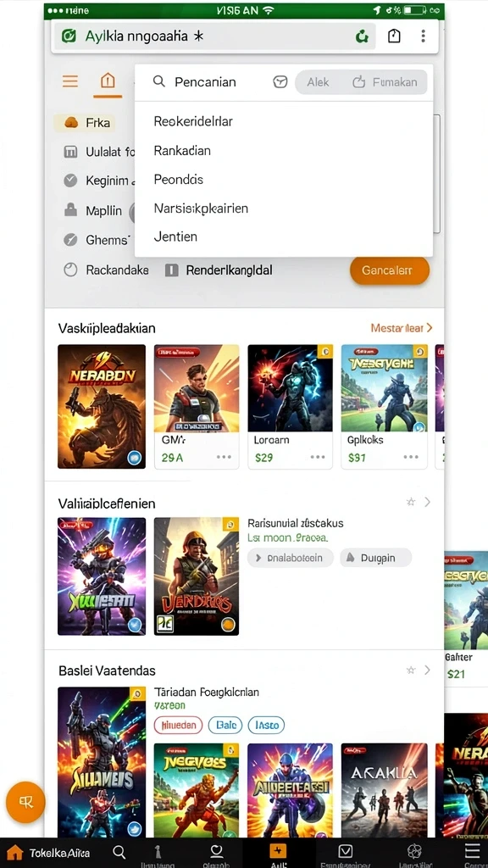The image size is (488, 868).
Task: Favorite the Baslei Vaatendas section star
Action: tap(411, 670)
